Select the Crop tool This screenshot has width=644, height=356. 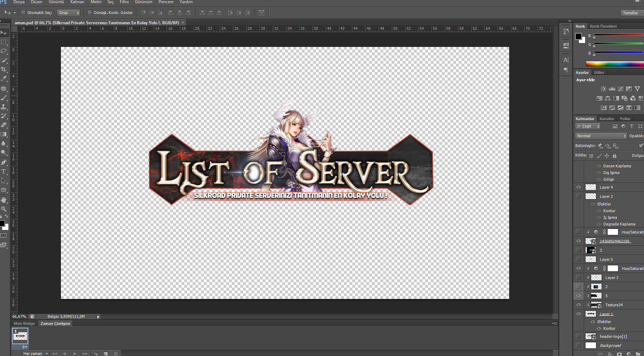4,69
